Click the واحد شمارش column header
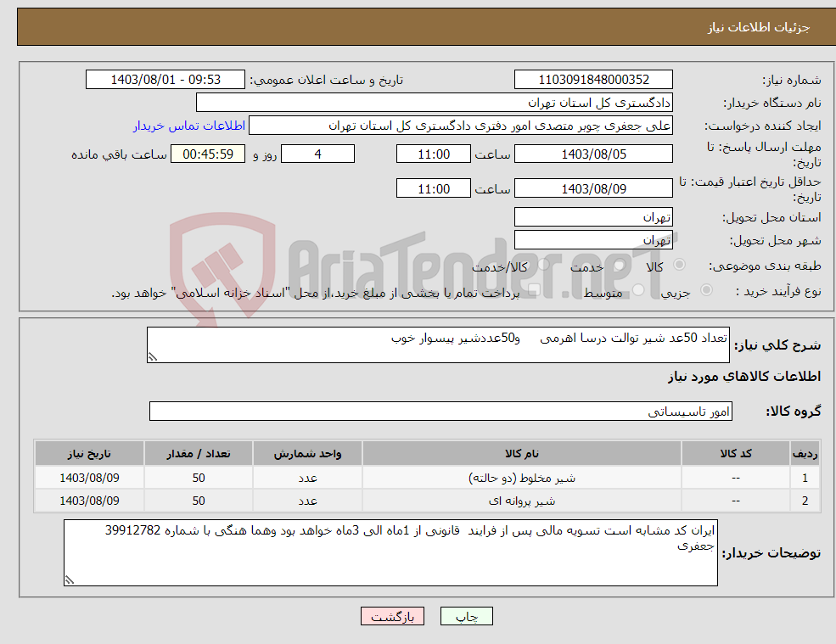Screen dimensions: 836x644 307,454
